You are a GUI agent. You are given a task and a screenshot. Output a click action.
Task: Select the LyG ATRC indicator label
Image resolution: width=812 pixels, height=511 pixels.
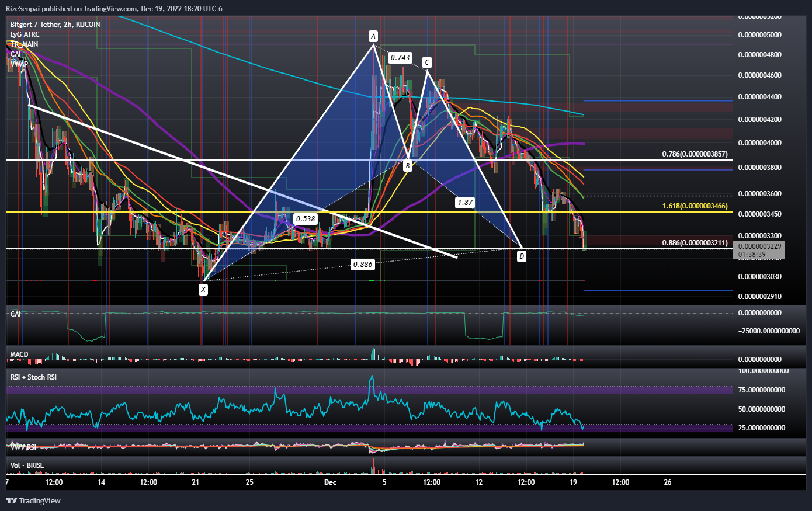click(x=25, y=34)
